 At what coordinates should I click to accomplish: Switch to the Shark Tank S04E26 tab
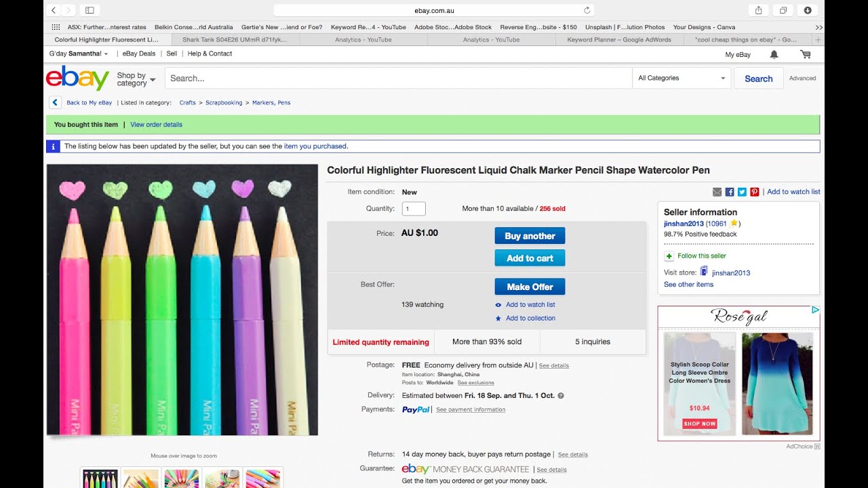point(235,39)
